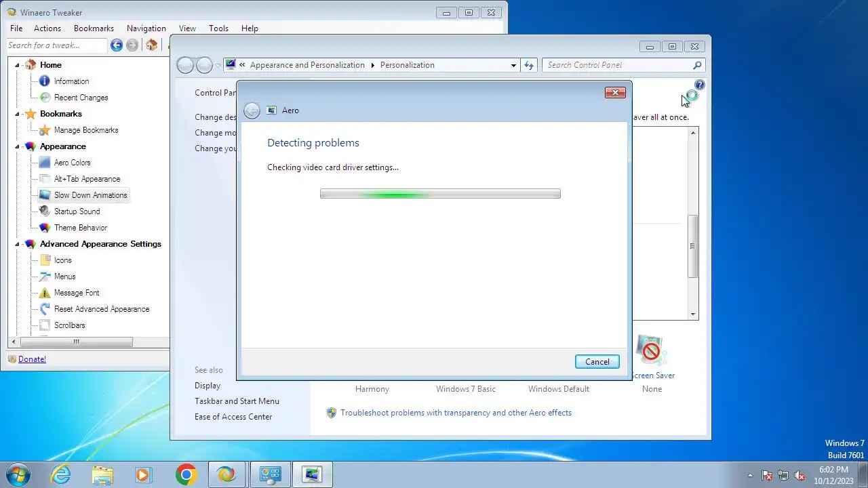Open Recent Changes in the tree
Viewport: 868px width, 488px height.
(81, 98)
